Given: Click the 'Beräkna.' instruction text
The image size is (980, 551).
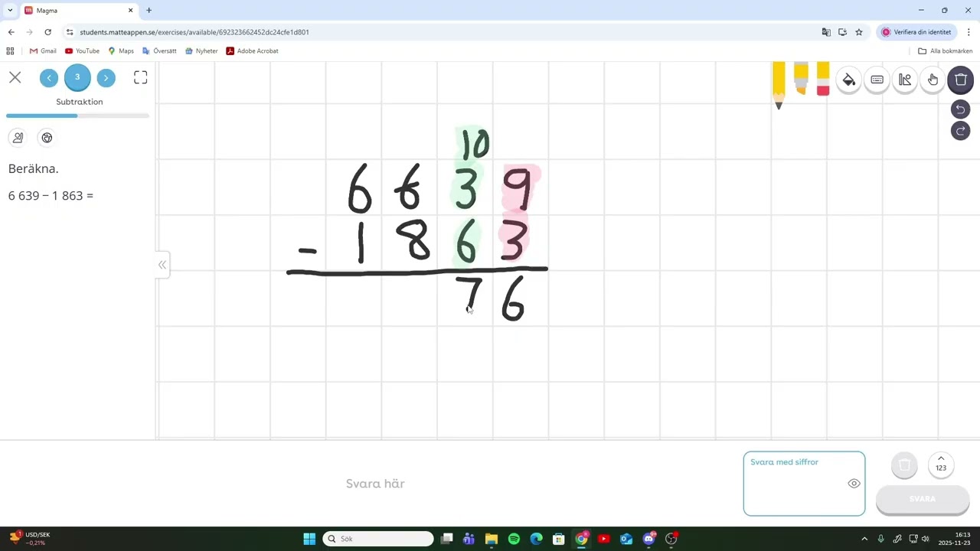Looking at the screenshot, I should click(33, 168).
